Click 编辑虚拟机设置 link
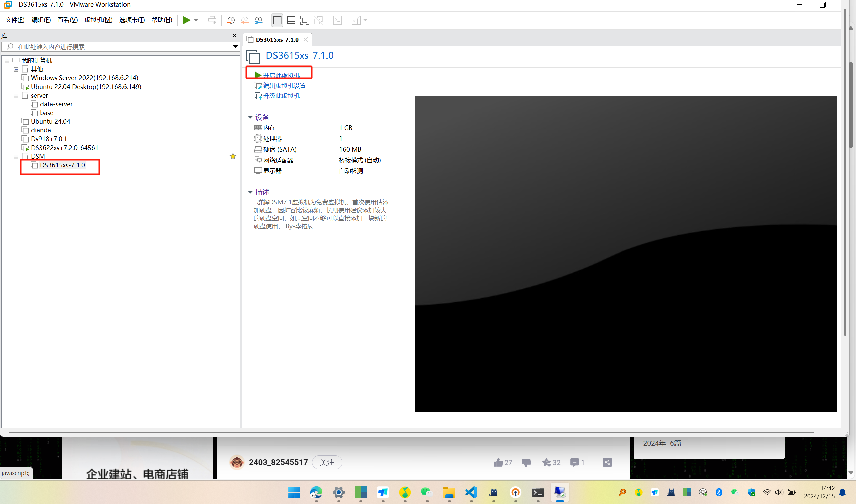 284,86
